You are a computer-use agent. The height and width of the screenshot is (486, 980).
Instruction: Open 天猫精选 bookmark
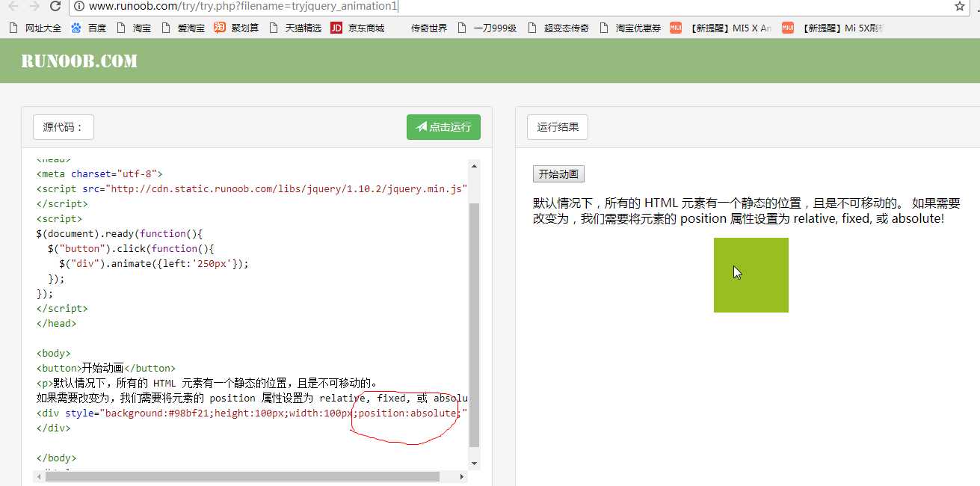295,28
